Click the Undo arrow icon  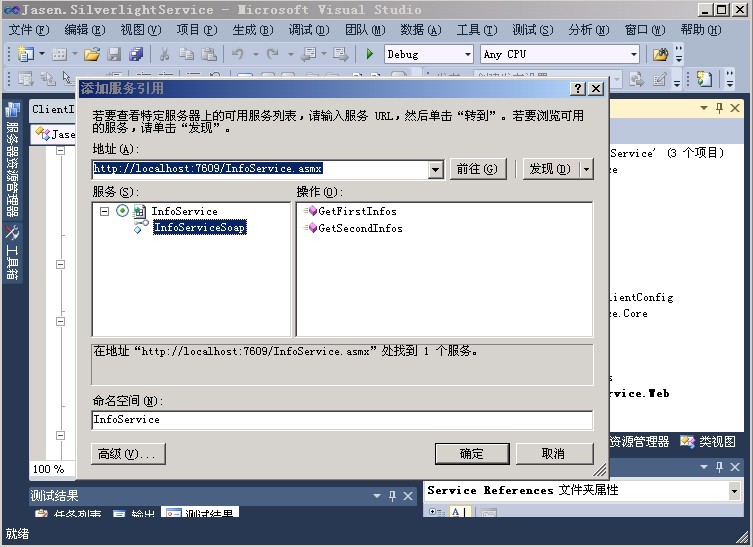(x=238, y=54)
